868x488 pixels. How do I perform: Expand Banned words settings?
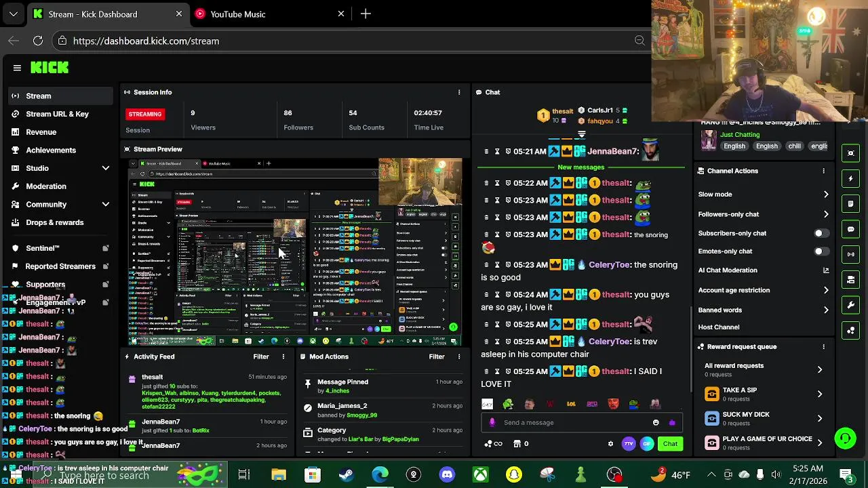(826, 310)
